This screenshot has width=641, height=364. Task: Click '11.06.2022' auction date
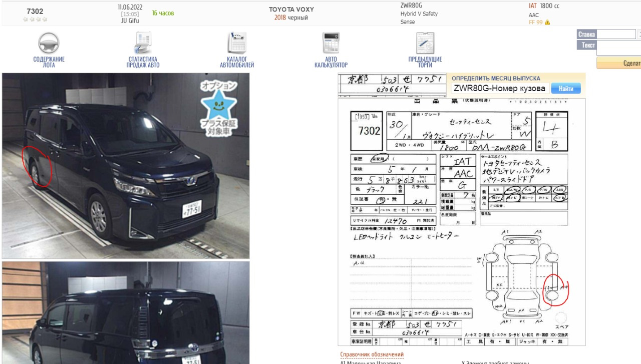130,7
